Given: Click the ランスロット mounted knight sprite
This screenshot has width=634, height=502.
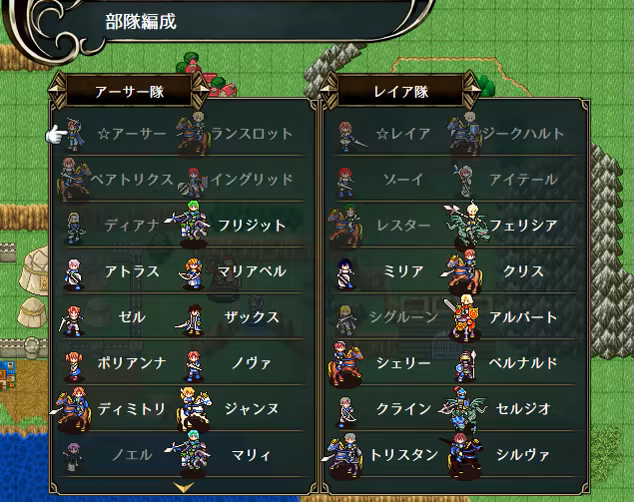Looking at the screenshot, I should point(193,133).
